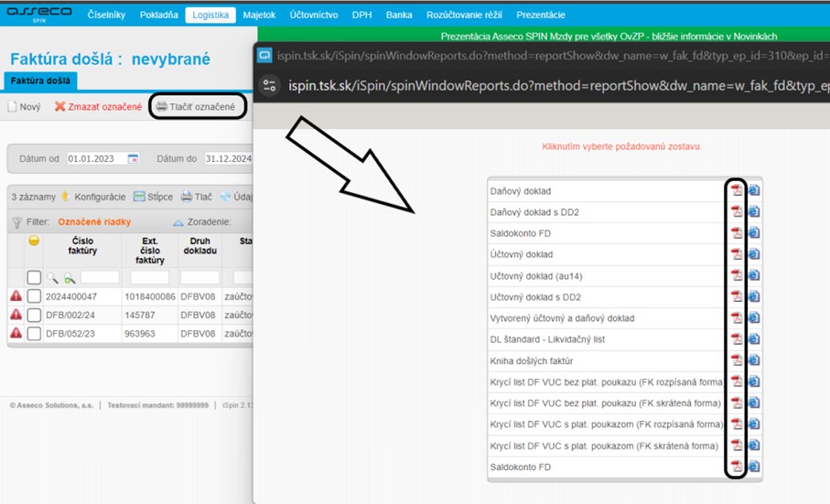The width and height of the screenshot is (830, 504).
Task: Click the filter search magnifier icon
Action: click(x=52, y=277)
